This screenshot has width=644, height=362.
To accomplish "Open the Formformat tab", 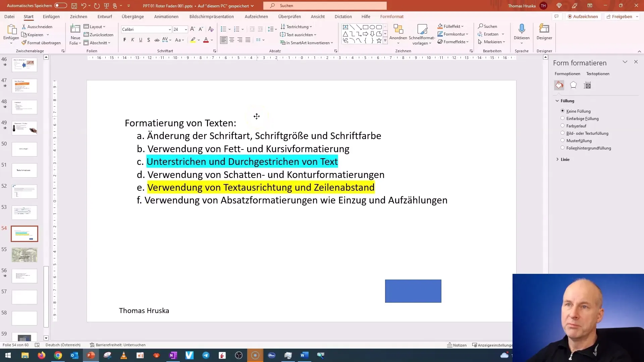I will point(392,16).
